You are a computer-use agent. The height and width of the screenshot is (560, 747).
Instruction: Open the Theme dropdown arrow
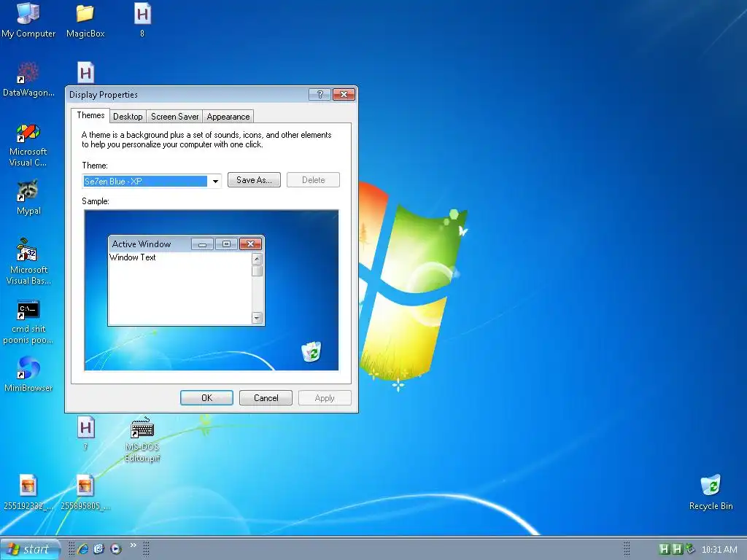point(215,181)
